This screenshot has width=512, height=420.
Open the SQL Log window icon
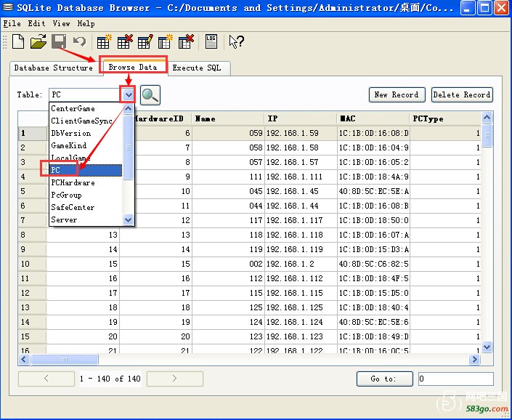pos(211,41)
